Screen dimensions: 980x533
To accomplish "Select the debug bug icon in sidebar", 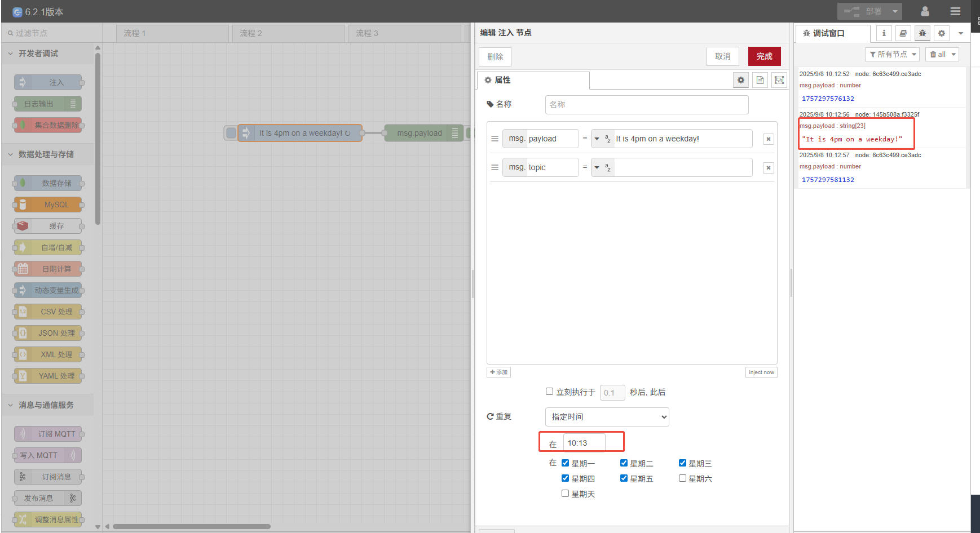I will pos(922,33).
